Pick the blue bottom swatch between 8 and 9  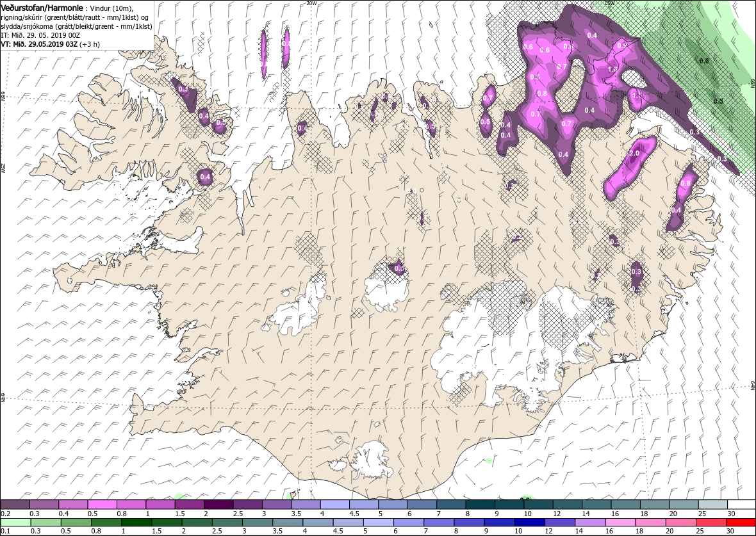coord(468,523)
